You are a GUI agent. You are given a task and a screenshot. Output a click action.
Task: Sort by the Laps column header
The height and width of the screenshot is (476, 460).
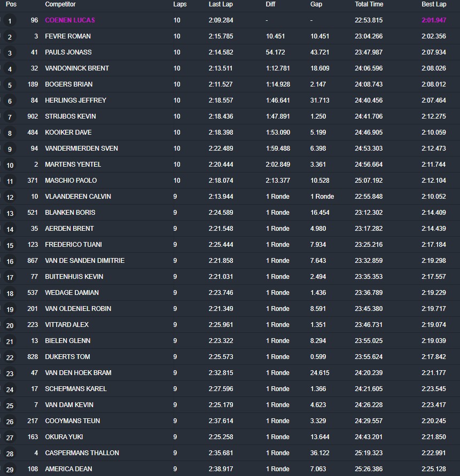click(180, 4)
